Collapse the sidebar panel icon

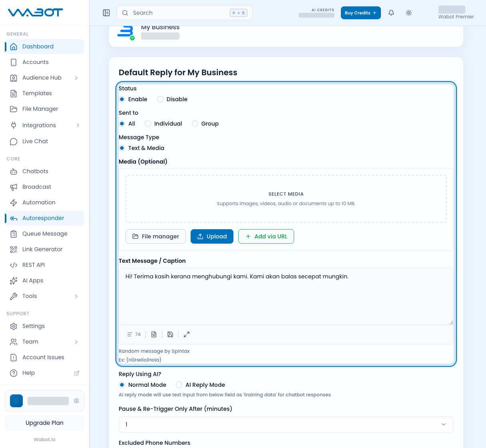point(106,13)
